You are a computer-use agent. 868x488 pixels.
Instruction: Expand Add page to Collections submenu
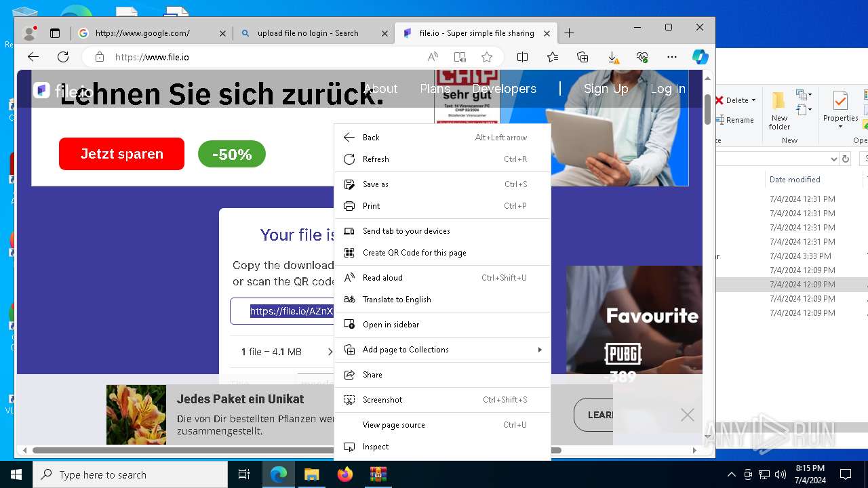pos(443,350)
